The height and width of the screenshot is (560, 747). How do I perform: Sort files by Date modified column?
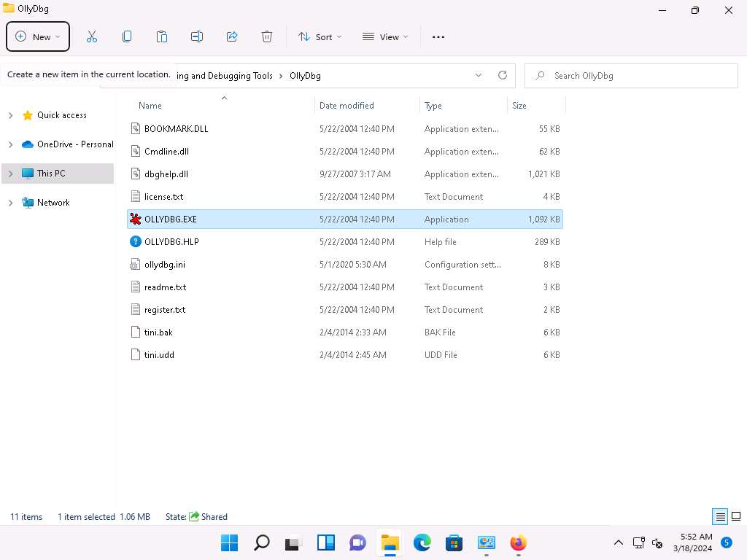tap(347, 106)
